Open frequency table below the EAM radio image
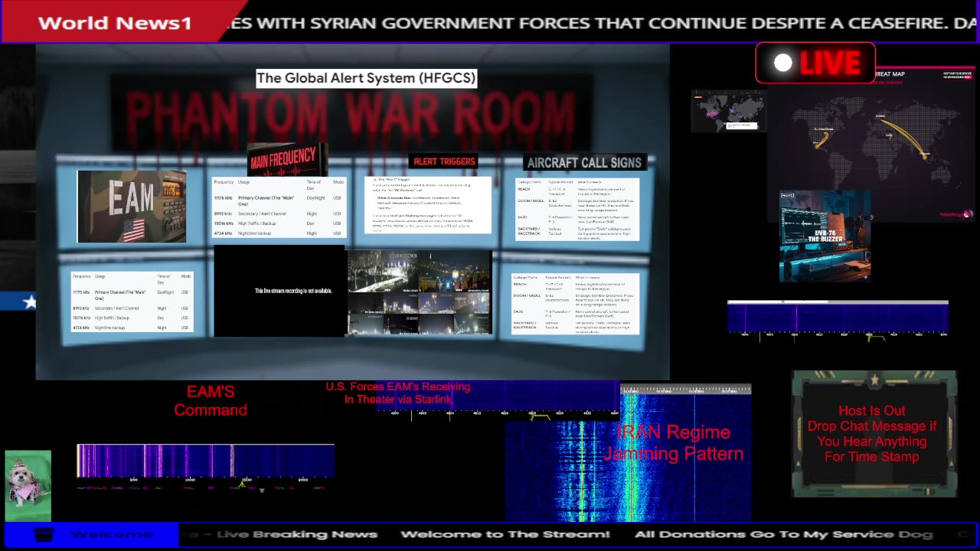The width and height of the screenshot is (980, 551). (x=132, y=302)
